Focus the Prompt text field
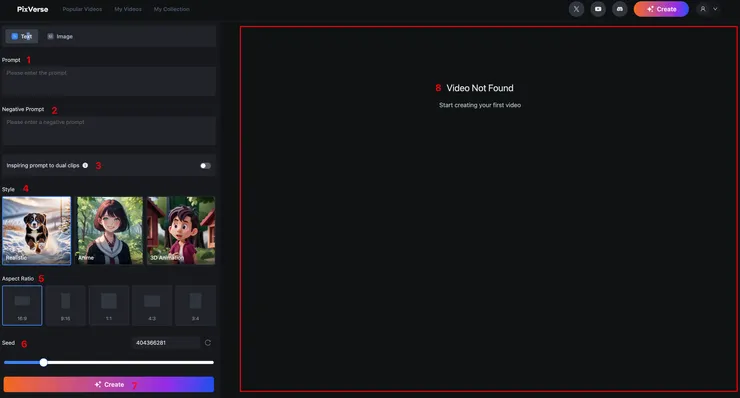Image resolution: width=740 pixels, height=398 pixels. click(x=109, y=81)
